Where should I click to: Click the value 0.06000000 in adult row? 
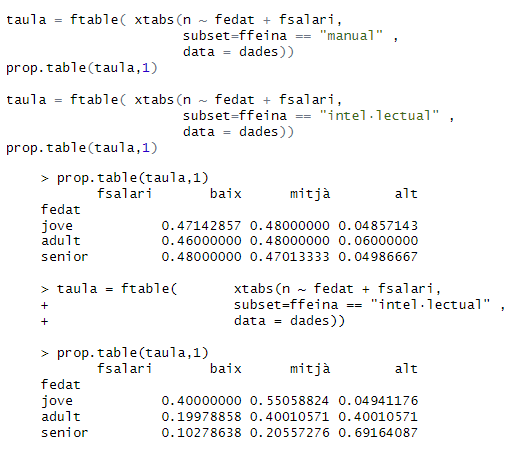coord(378,241)
